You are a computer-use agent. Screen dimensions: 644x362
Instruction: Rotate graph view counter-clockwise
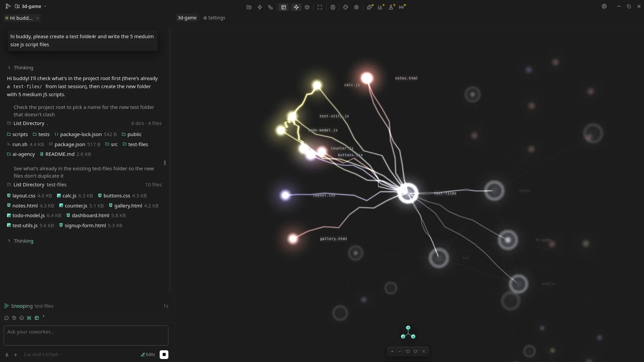[x=408, y=351]
